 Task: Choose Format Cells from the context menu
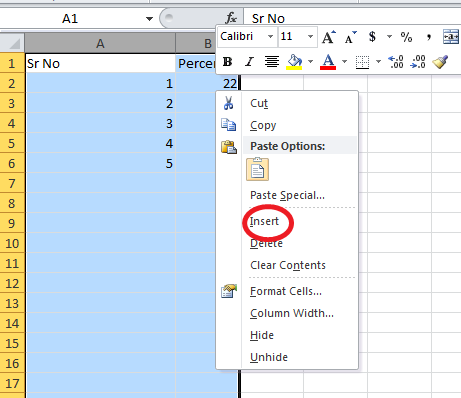tap(286, 291)
